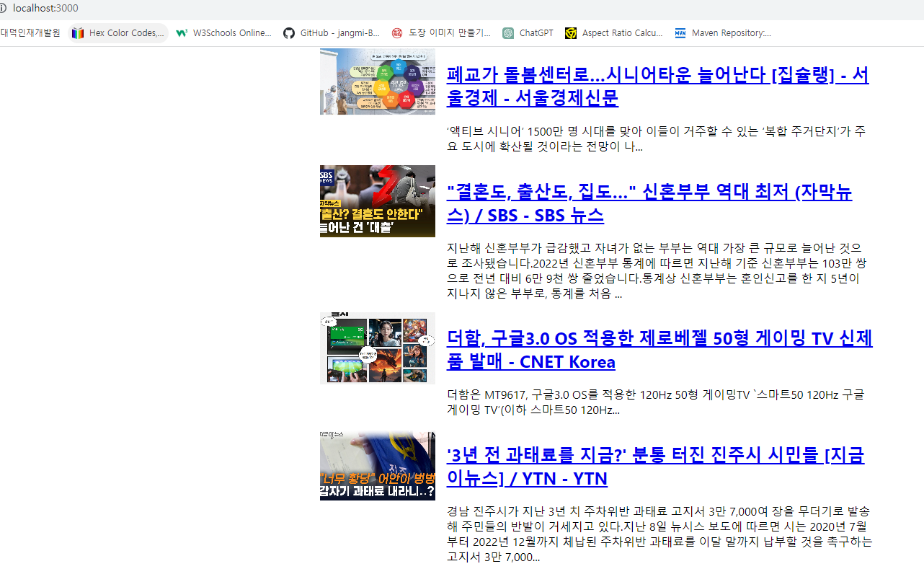The height and width of the screenshot is (569, 924).
Task: Open the Aspect Ratio Calcu... bookmark label
Action: (x=622, y=33)
